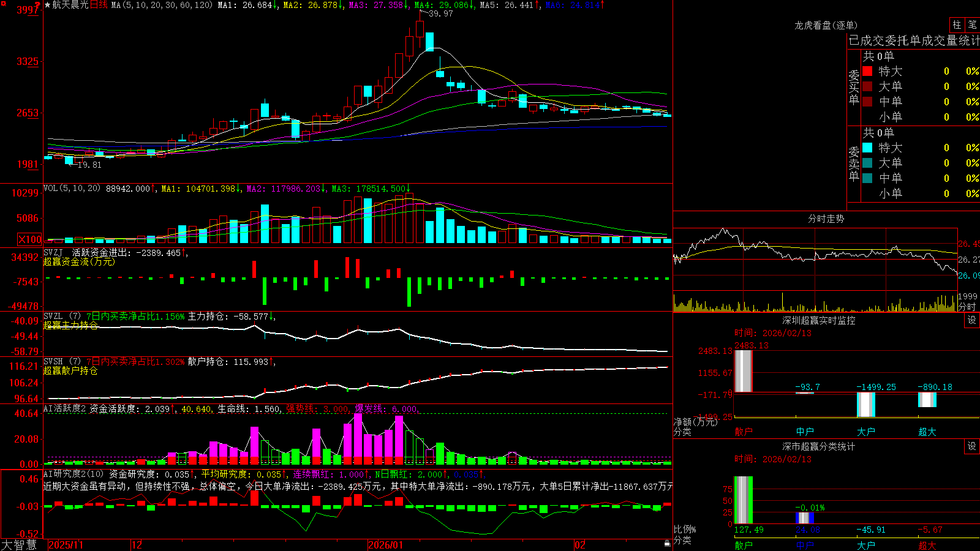Click the 超赢主力持仓 label
Viewport: 980px width, 551px height.
click(x=70, y=325)
